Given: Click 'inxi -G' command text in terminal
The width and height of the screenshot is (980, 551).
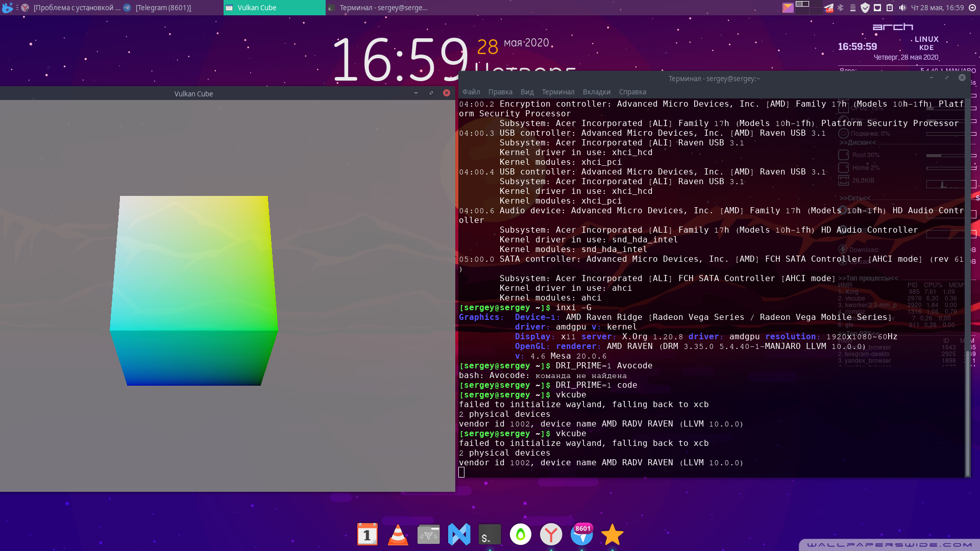Looking at the screenshot, I should pos(573,308).
